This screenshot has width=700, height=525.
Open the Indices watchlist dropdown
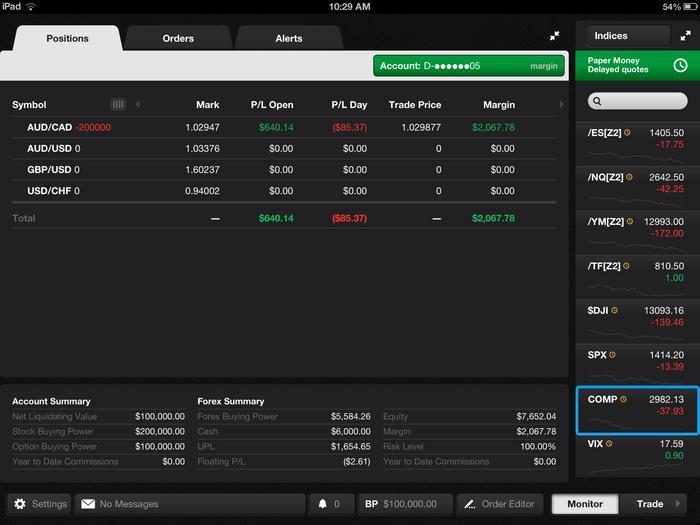tap(628, 36)
